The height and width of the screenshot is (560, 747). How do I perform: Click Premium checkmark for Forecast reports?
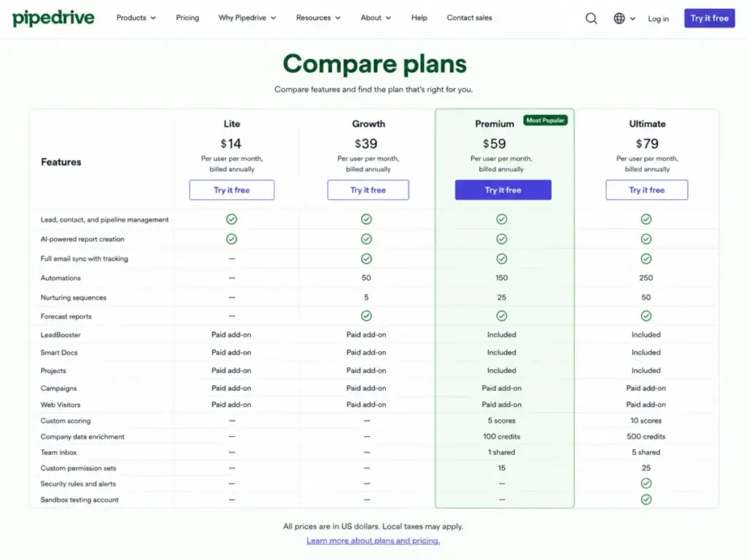tap(502, 316)
